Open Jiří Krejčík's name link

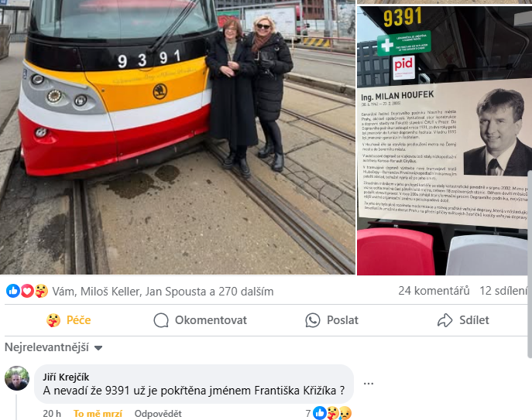[x=66, y=377]
